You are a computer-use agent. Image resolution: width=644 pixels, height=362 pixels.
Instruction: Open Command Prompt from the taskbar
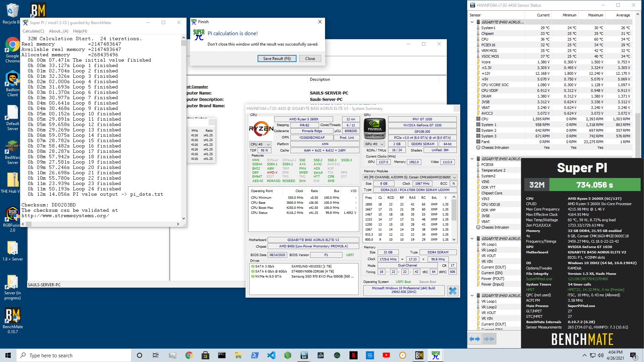click(222, 355)
